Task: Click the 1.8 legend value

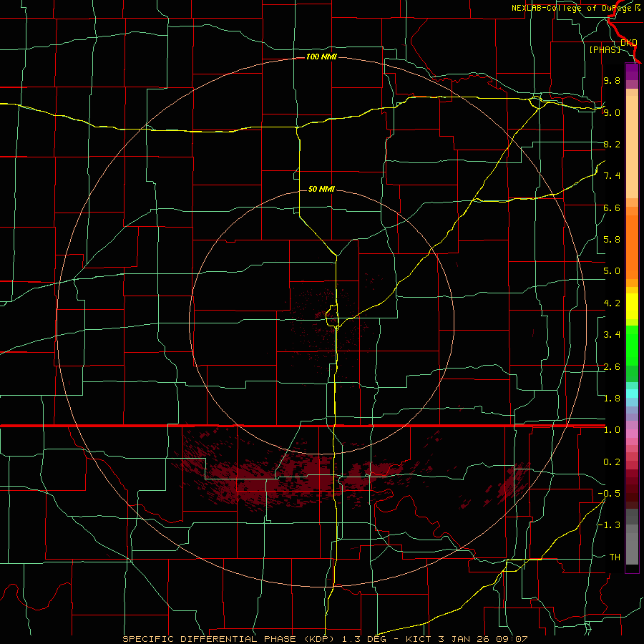Action: 612,399
